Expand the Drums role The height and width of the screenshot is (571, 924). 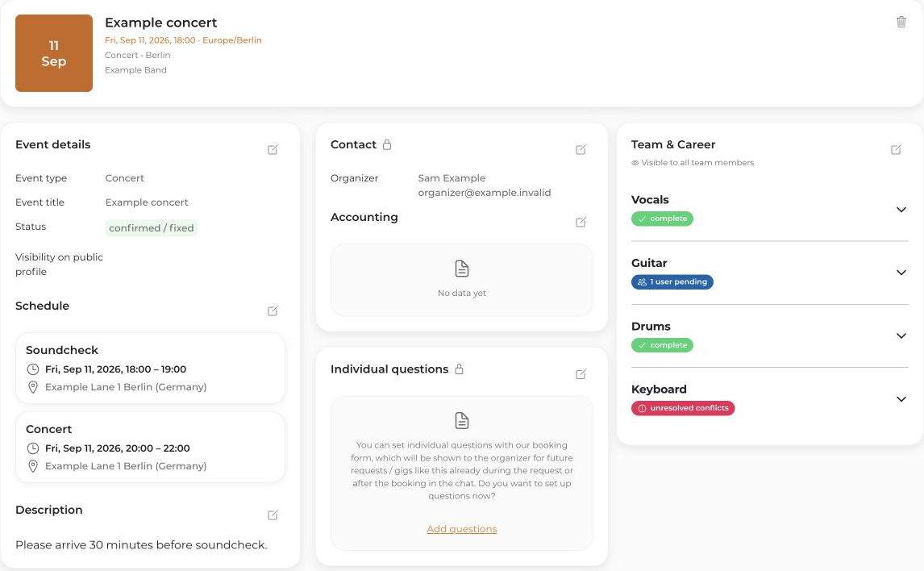[x=901, y=336]
